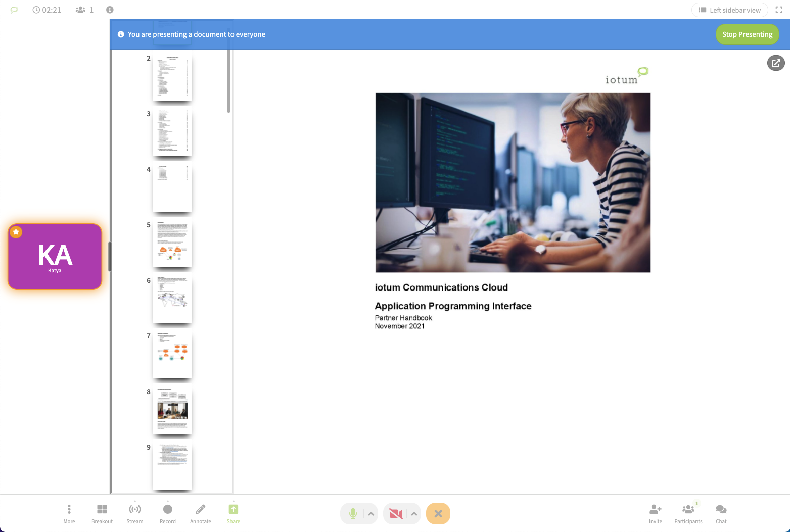Click the thumbnail panel scrollbar
Image resolution: width=790 pixels, height=532 pixels.
(x=229, y=71)
